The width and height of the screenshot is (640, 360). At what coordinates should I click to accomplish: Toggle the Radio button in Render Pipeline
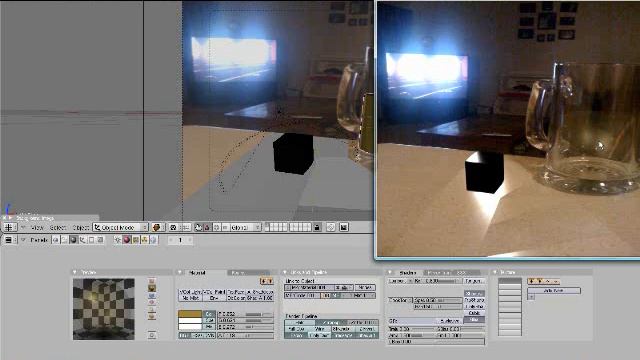click(297, 336)
